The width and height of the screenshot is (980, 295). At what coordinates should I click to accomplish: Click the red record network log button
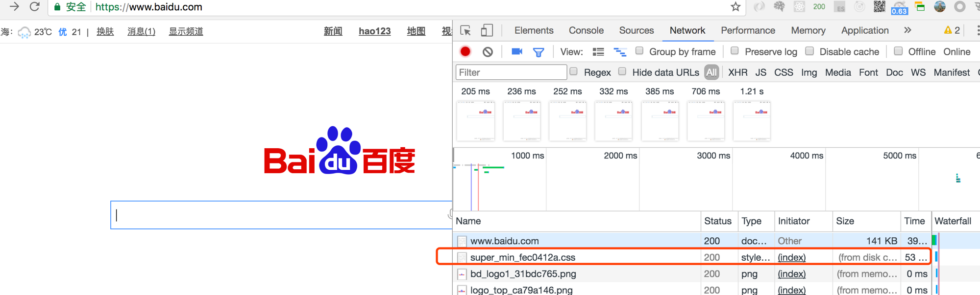coord(465,51)
